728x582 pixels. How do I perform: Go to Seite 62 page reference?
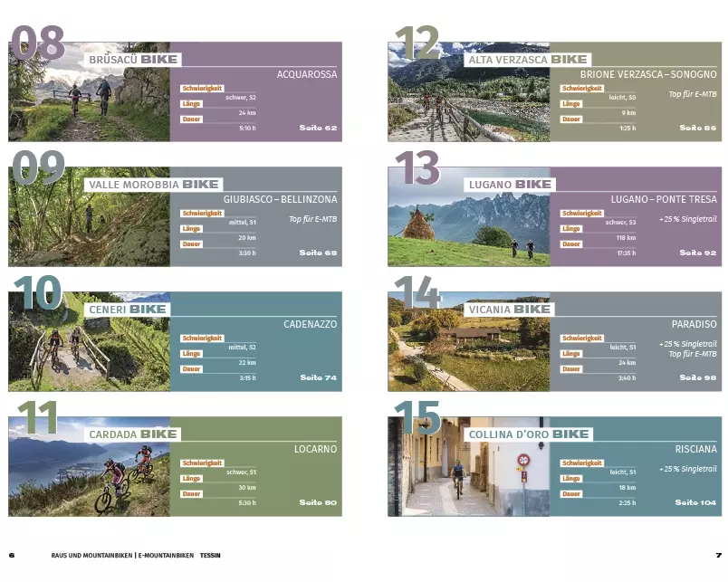318,128
